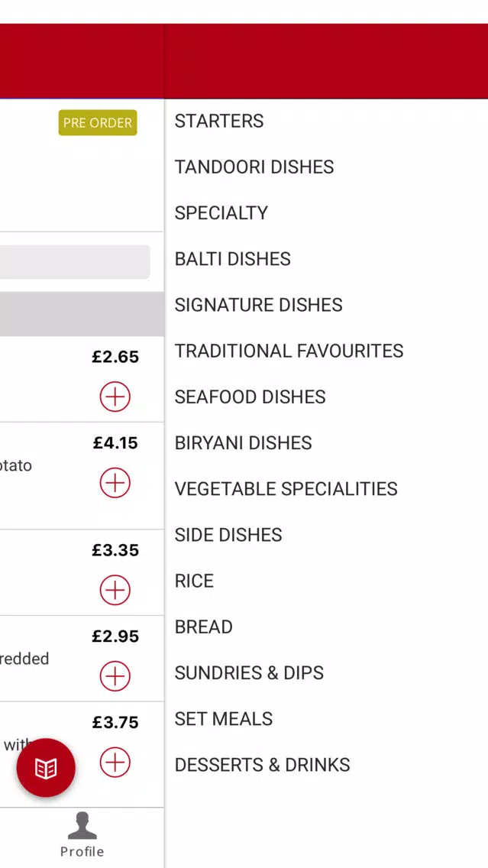Tap plus icon for £3.75 item

pyautogui.click(x=115, y=763)
